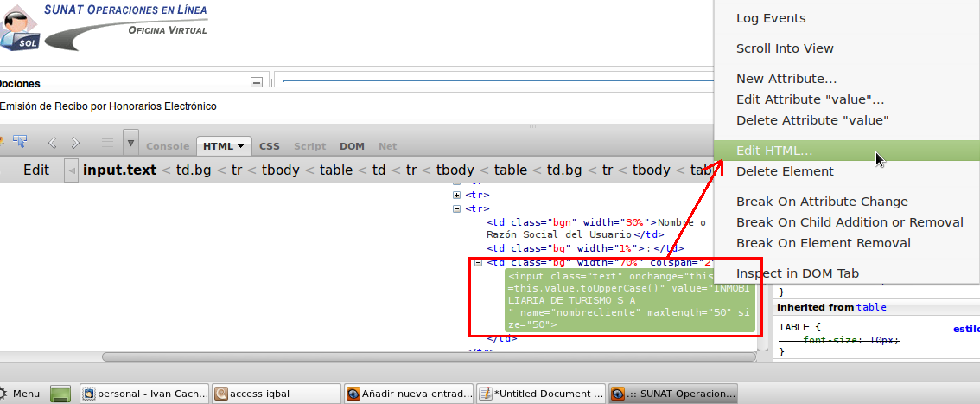
Task: Select the first tbody in the breadcrumb path
Action: 281,170
